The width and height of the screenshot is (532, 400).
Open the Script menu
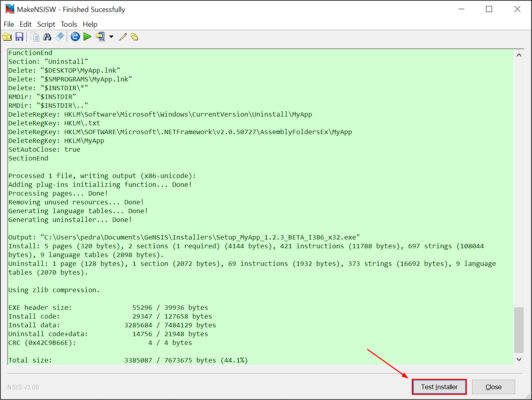tap(46, 24)
